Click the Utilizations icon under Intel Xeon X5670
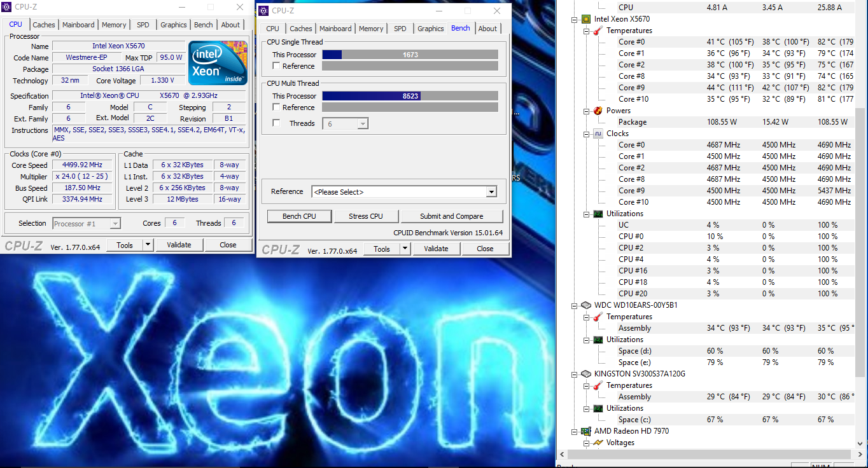This screenshot has width=868, height=468. point(598,214)
